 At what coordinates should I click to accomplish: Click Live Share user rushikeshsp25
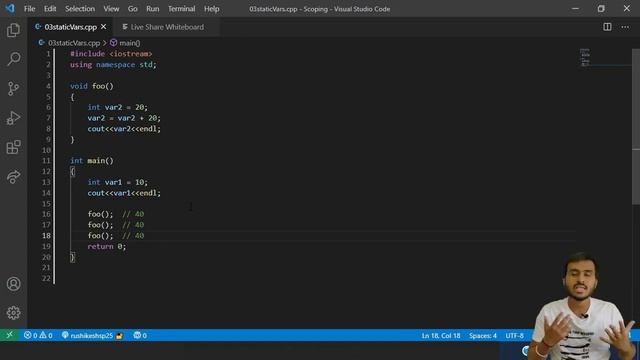pos(92,335)
